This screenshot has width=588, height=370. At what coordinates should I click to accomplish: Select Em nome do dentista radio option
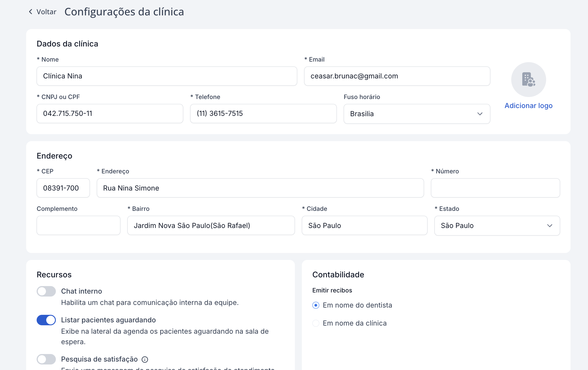click(316, 305)
